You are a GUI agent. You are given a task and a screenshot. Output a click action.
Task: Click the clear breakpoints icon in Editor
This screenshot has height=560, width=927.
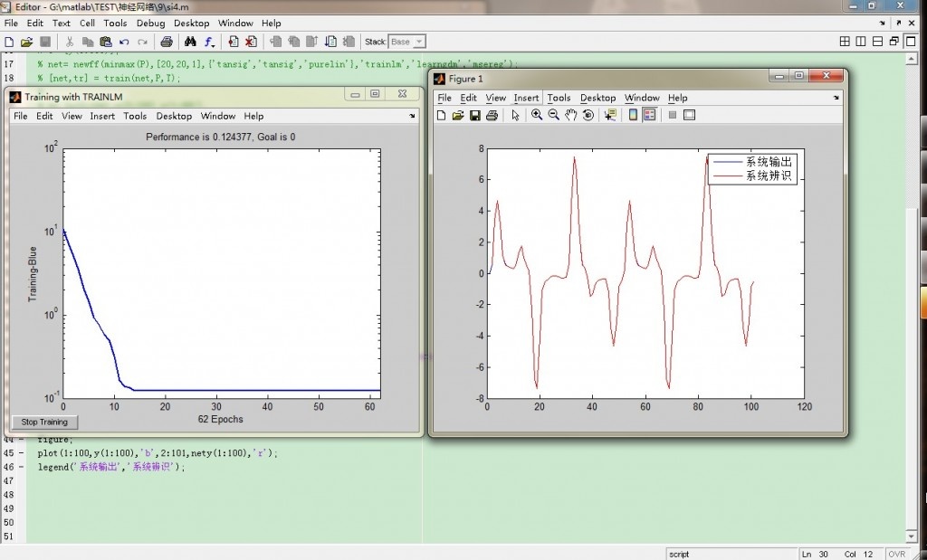pos(251,42)
